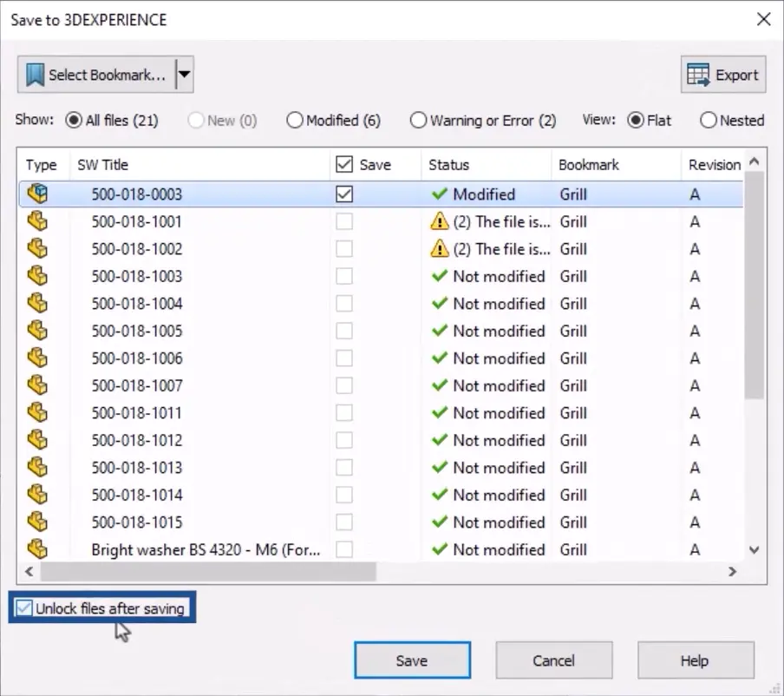Viewport: 784px width, 696px height.
Task: Toggle Unlock files after saving checkbox
Action: click(23, 608)
